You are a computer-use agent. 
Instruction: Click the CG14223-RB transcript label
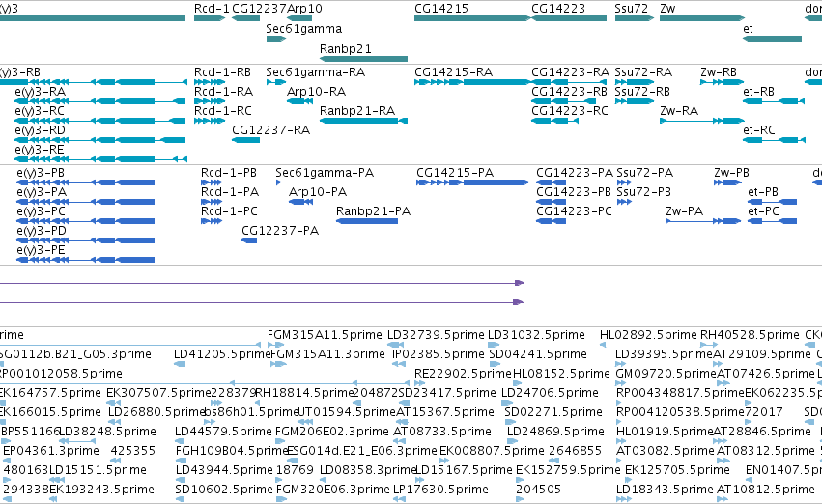coord(569,92)
